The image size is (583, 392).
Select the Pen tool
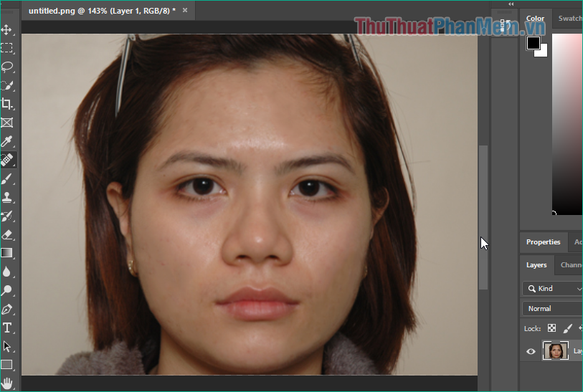coord(6,309)
